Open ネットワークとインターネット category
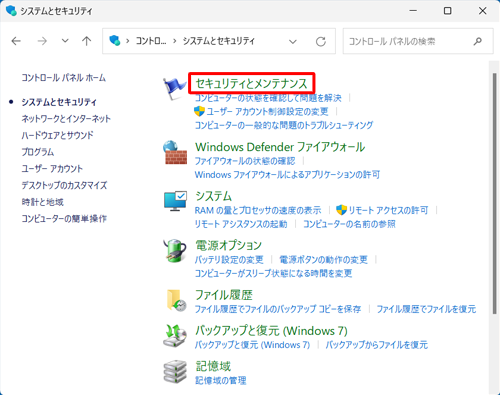 tap(66, 119)
